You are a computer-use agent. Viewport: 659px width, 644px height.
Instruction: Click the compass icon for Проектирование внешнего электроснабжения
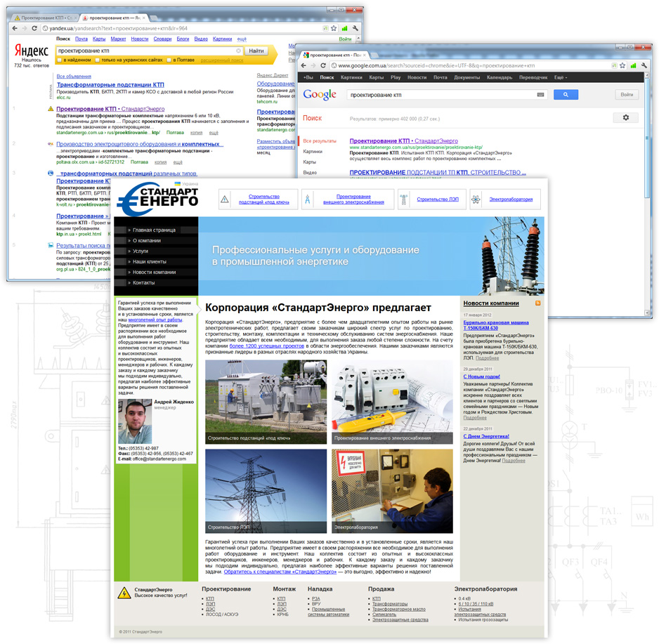(307, 200)
